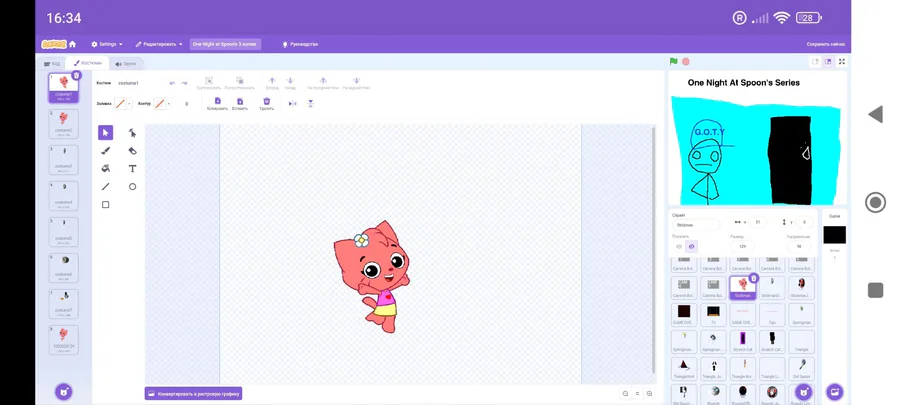Undo the last costume edit

[x=172, y=83]
